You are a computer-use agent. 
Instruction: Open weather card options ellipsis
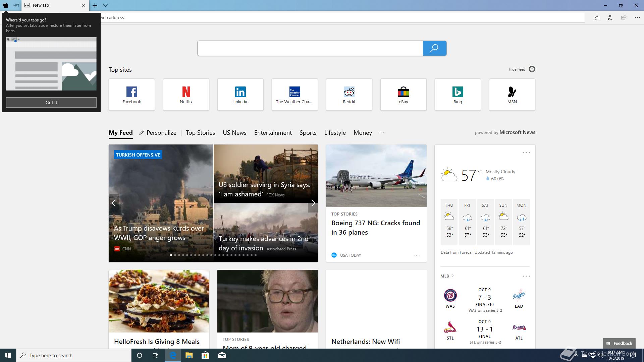pyautogui.click(x=526, y=153)
